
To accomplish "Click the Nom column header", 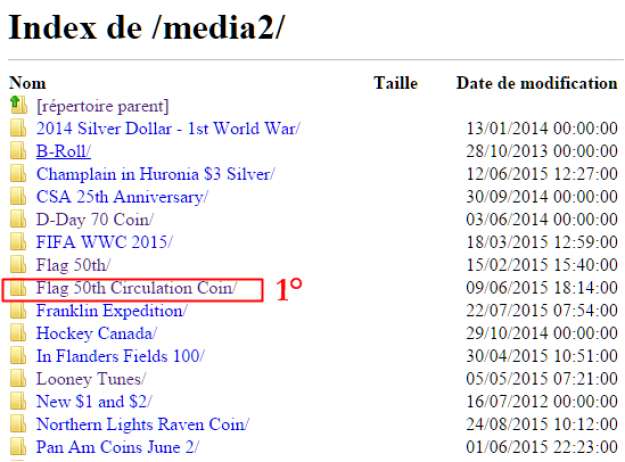I will [x=28, y=83].
